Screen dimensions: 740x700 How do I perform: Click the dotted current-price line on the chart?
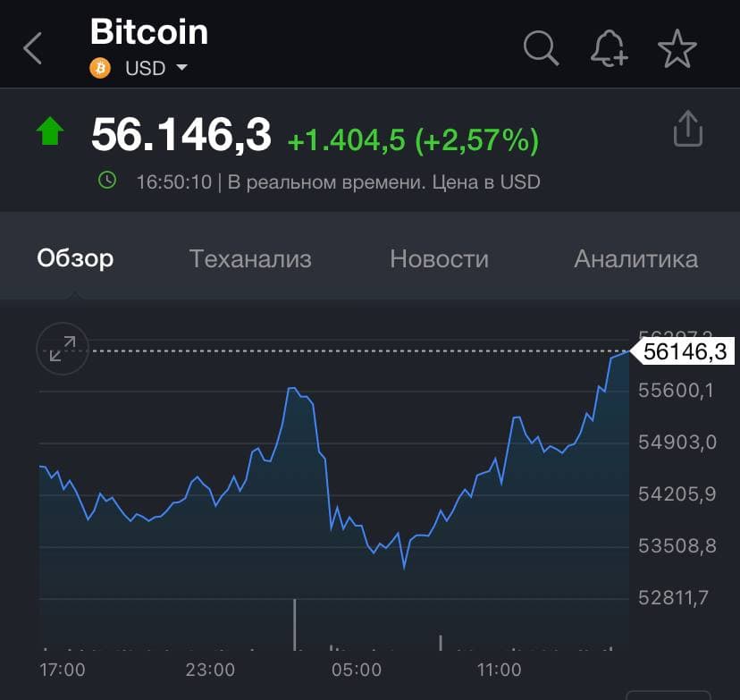(357, 351)
